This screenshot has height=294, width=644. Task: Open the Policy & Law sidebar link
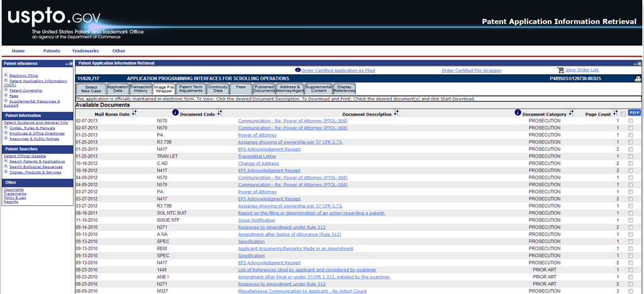coord(15,198)
